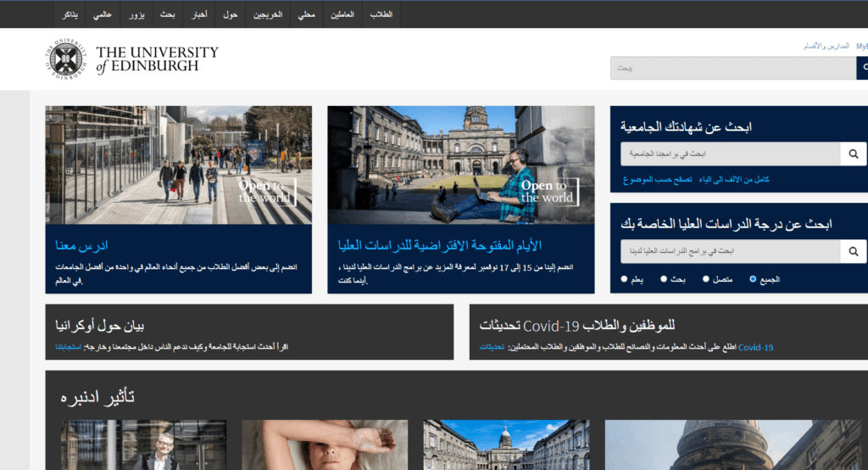Open the students walking campus image
The height and width of the screenshot is (470, 868).
(x=178, y=165)
